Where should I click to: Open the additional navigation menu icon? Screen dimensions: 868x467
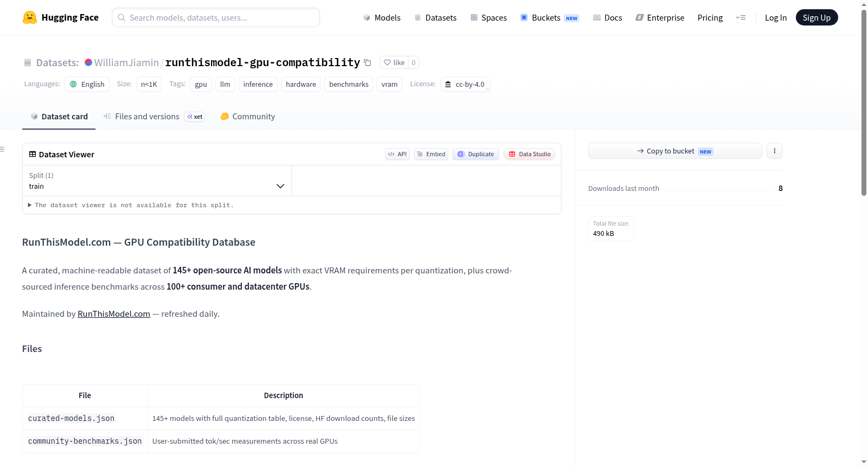coord(741,17)
